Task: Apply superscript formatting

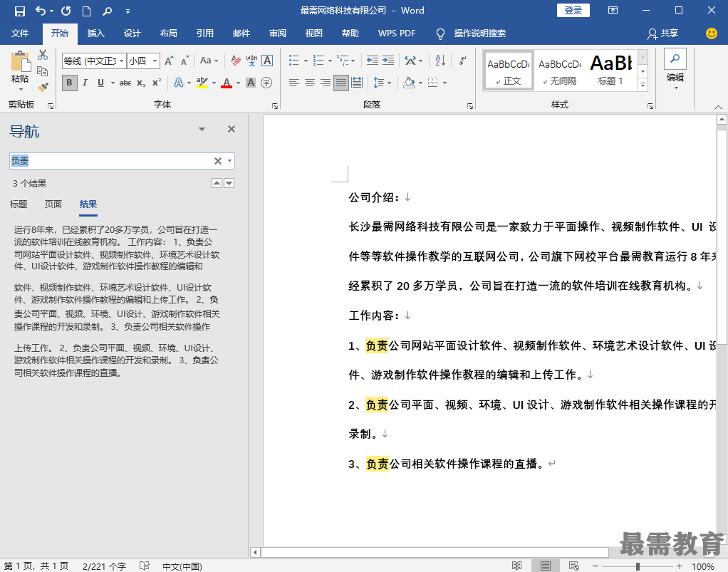Action: pyautogui.click(x=157, y=83)
